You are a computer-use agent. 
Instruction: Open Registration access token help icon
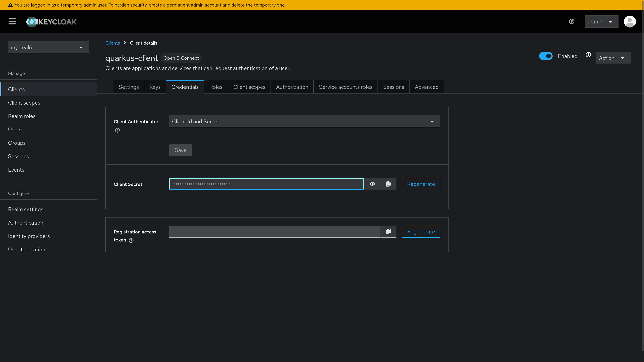click(x=131, y=240)
